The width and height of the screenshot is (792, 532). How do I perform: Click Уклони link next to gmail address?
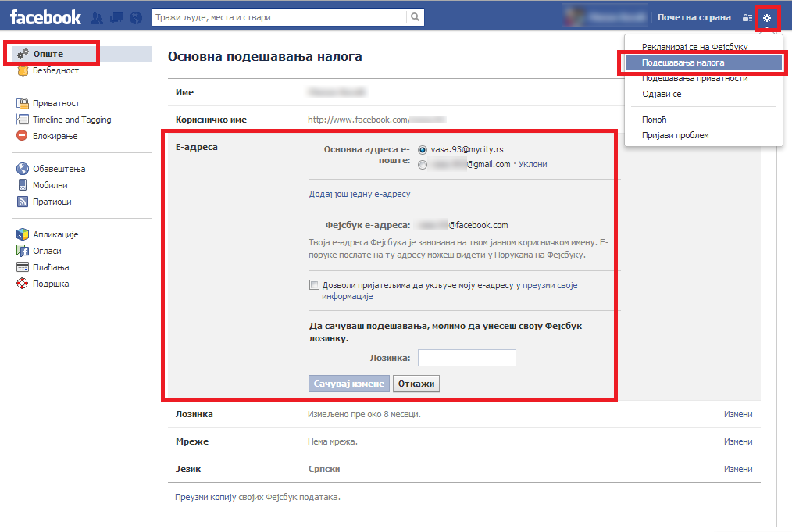(x=533, y=165)
